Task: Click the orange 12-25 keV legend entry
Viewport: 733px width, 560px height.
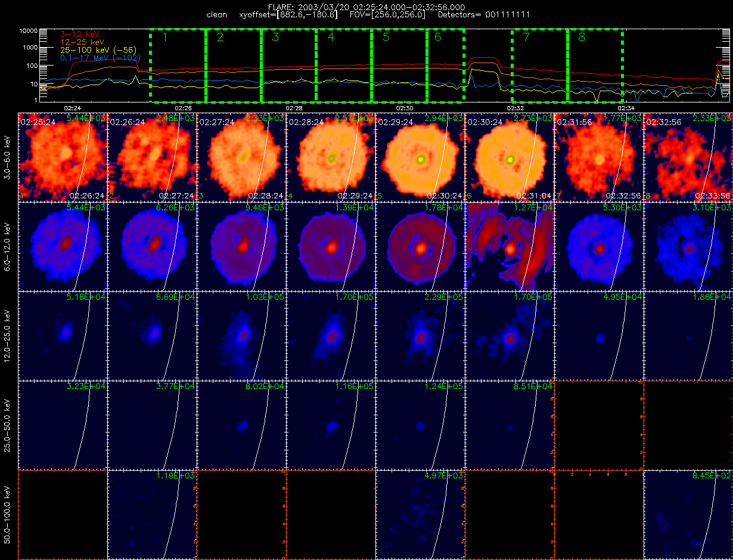Action: click(x=83, y=42)
